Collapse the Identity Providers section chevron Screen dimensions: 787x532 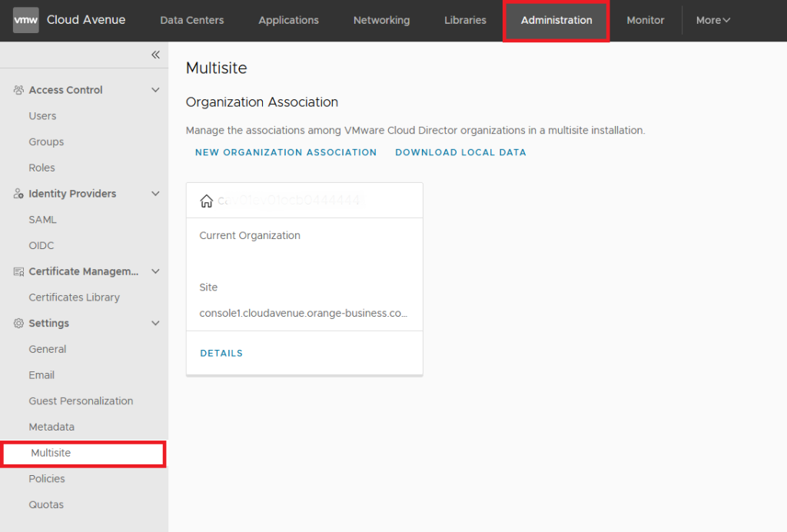point(155,194)
